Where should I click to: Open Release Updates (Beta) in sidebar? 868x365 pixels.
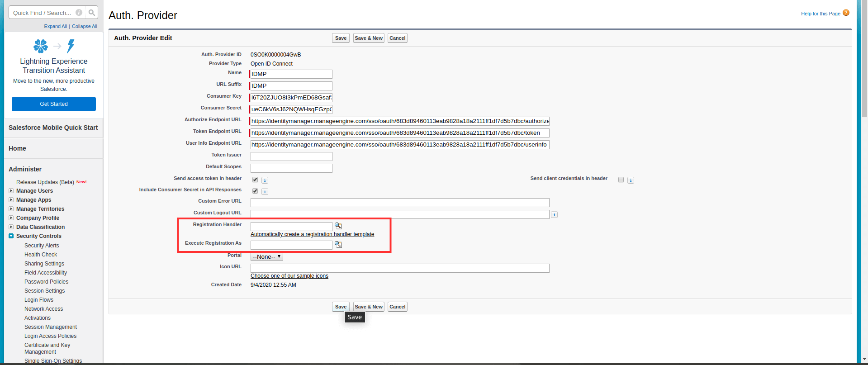(x=45, y=182)
